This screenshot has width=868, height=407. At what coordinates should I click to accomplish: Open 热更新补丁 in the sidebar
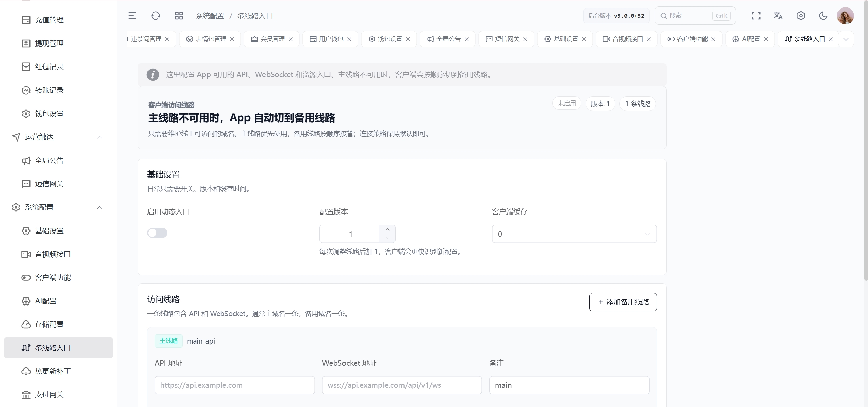coord(58,371)
